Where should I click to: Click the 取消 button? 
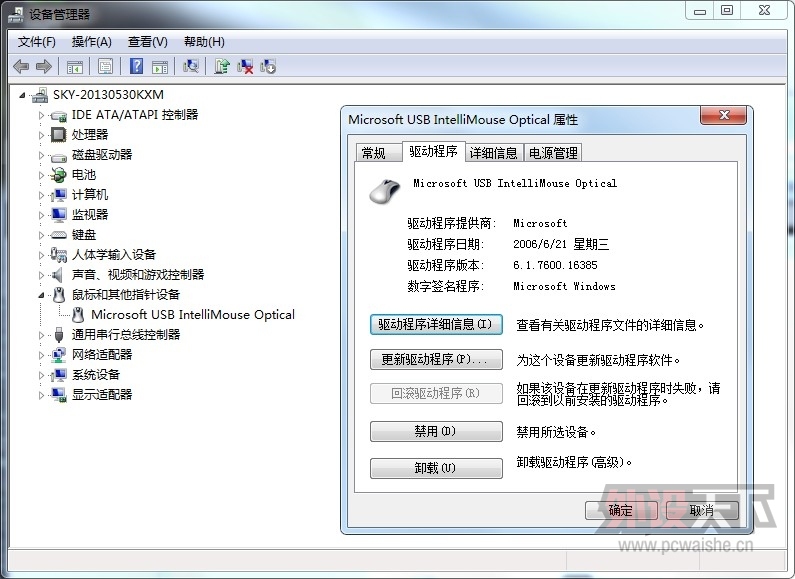[x=702, y=511]
